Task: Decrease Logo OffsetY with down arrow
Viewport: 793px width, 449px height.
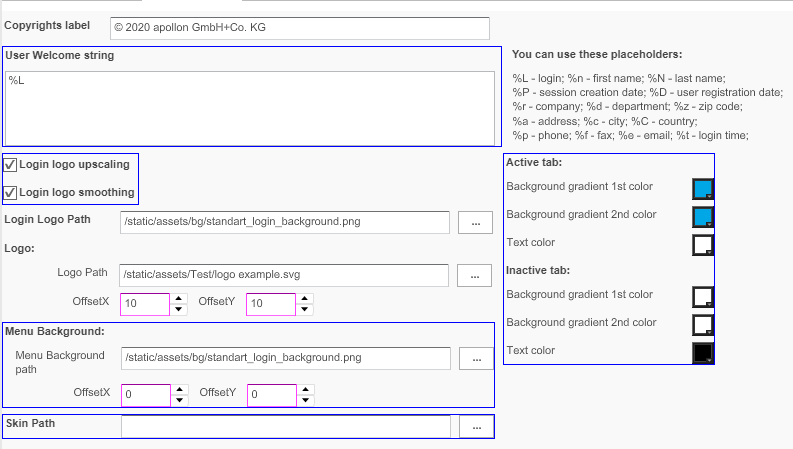Action: tap(306, 310)
